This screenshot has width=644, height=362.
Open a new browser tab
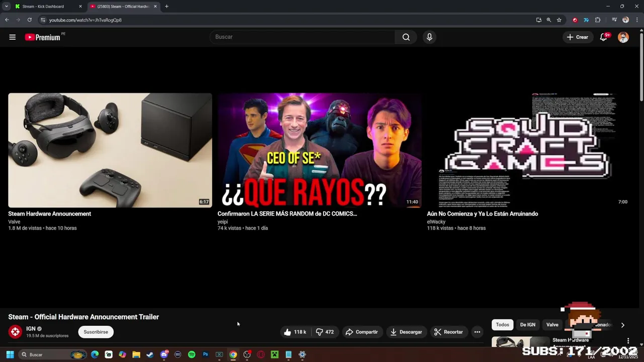pos(167,7)
